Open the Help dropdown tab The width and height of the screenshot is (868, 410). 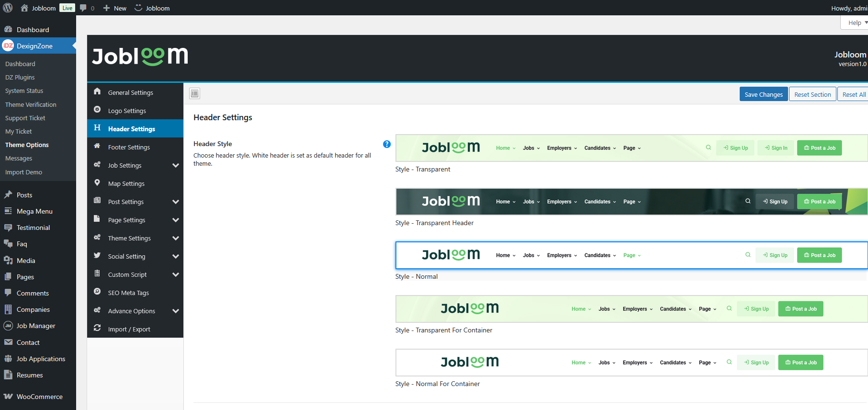click(855, 23)
